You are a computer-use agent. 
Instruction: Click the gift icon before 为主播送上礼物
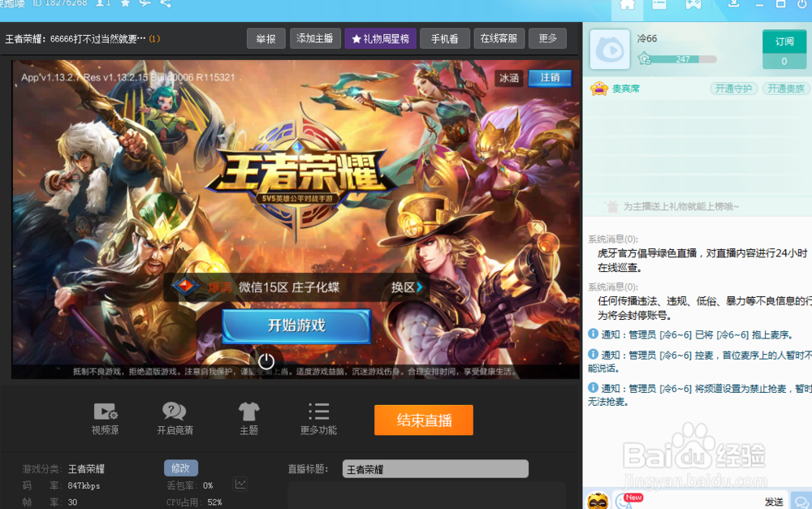(x=612, y=206)
